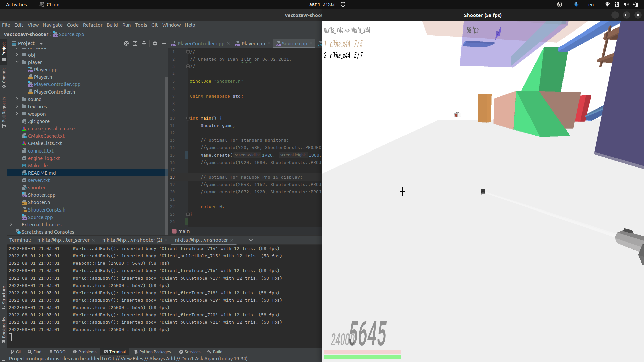Open terminal sessions dropdown arrow
Screen dimensions: 644x362
[251, 240]
